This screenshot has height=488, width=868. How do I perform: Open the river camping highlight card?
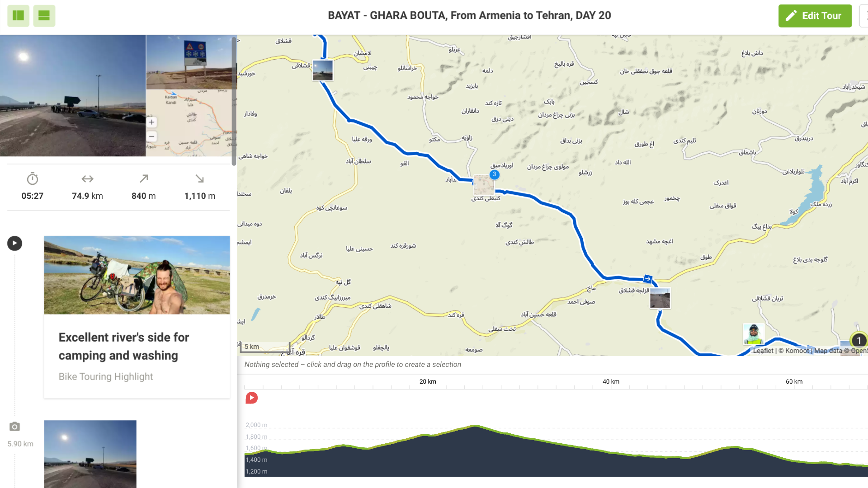[x=137, y=316]
